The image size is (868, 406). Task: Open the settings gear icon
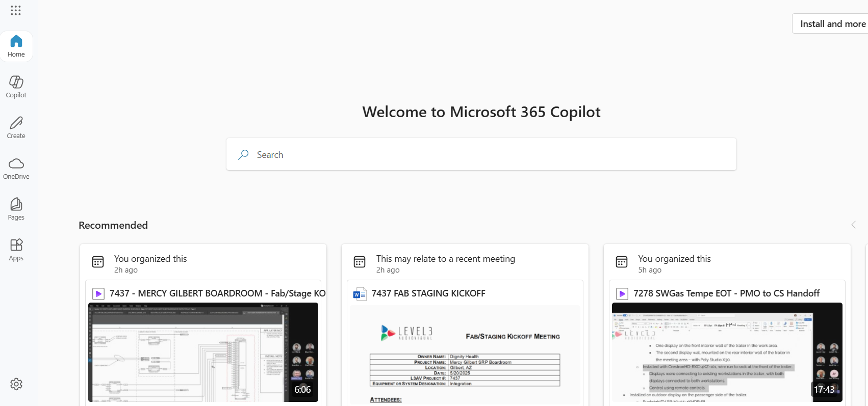[16, 384]
